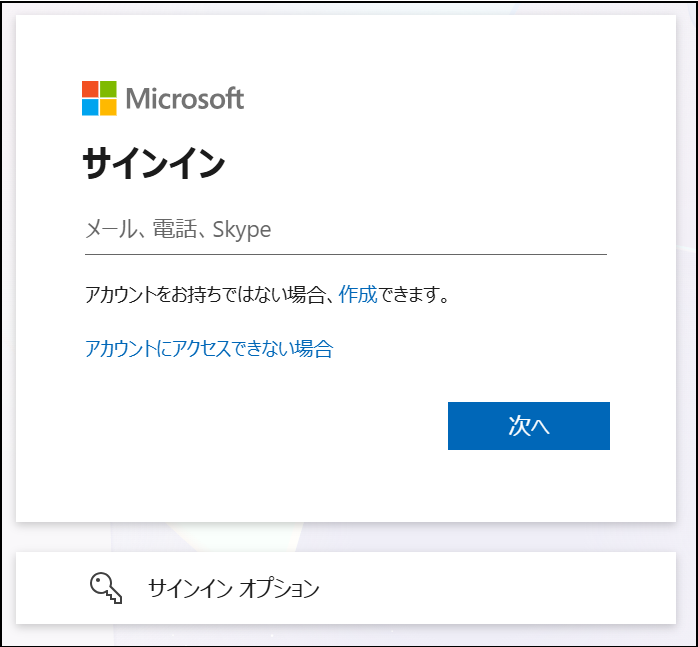
Task: Click the yellow square in the Microsoft logo
Action: [x=108, y=107]
